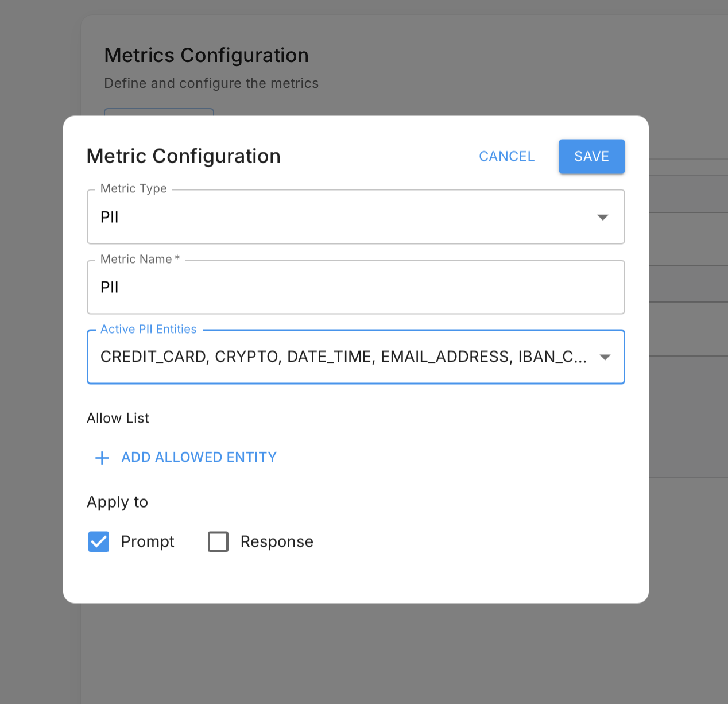Uncheck the Prompt checkbox

(99, 541)
